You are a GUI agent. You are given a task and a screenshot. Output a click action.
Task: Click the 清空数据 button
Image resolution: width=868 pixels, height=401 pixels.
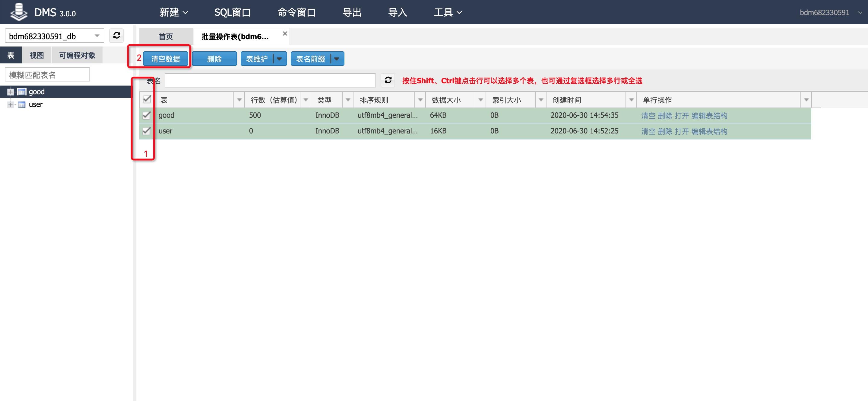166,59
